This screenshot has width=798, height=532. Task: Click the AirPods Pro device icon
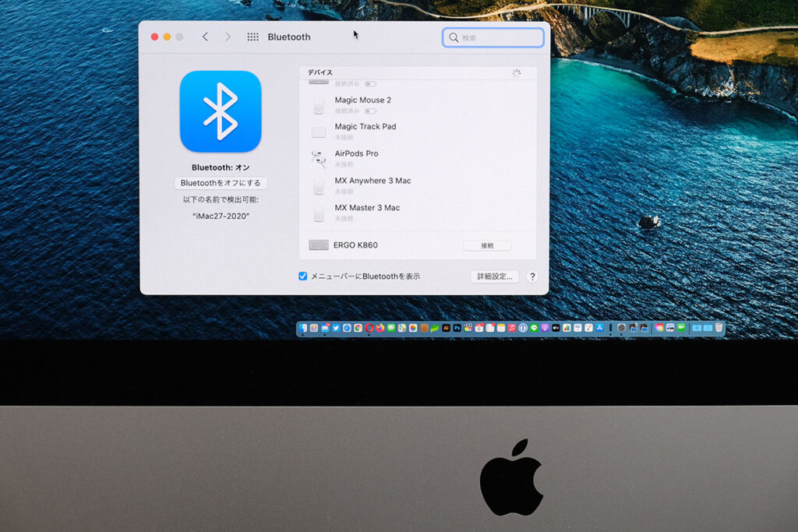(x=319, y=159)
